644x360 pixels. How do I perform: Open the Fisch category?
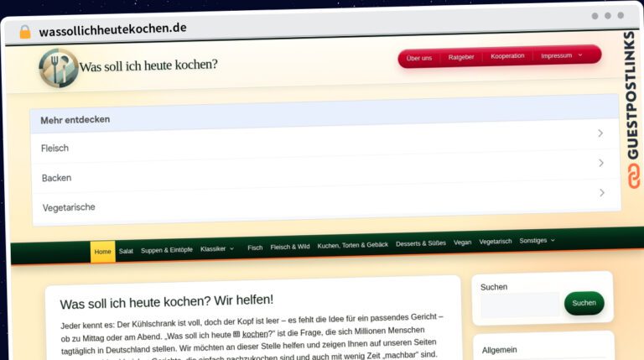(x=255, y=248)
